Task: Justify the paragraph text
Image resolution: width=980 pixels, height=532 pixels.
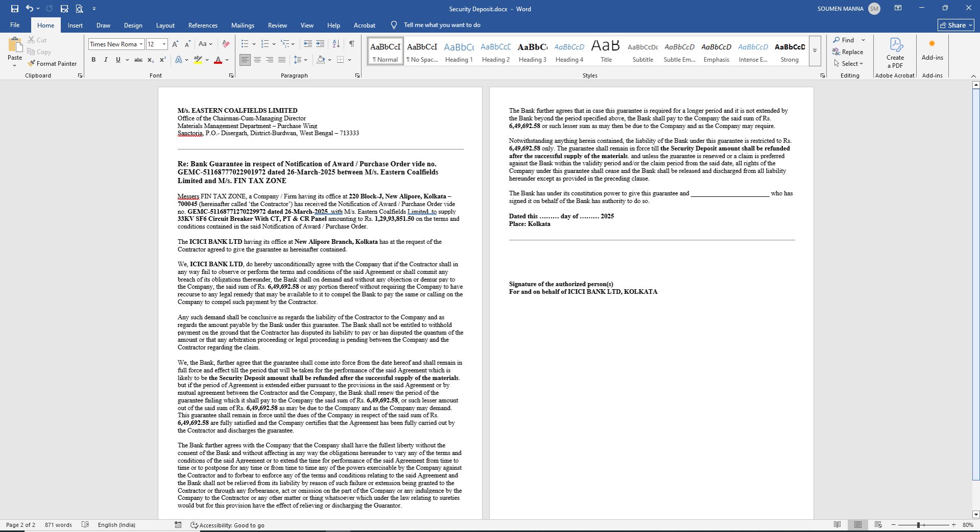Action: (282, 60)
